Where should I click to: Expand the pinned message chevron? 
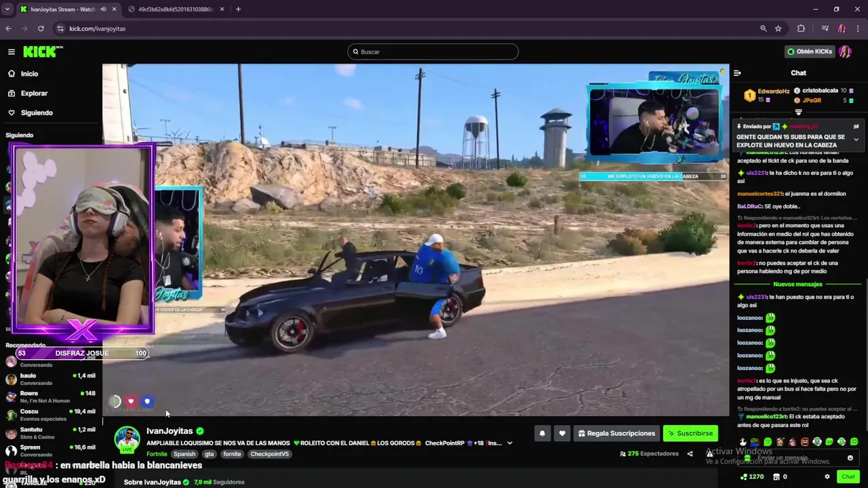coord(856,140)
